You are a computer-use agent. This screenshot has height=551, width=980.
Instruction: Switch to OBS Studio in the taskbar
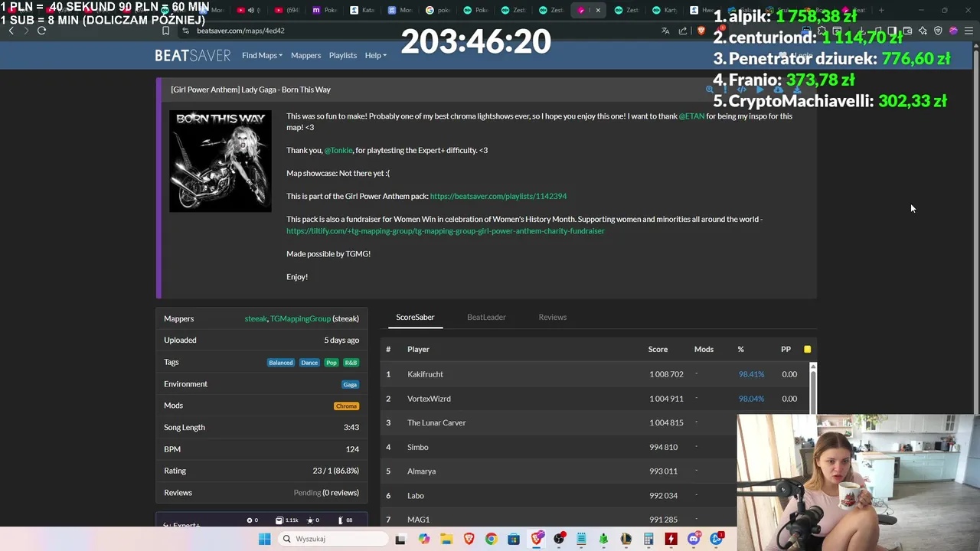pyautogui.click(x=560, y=539)
